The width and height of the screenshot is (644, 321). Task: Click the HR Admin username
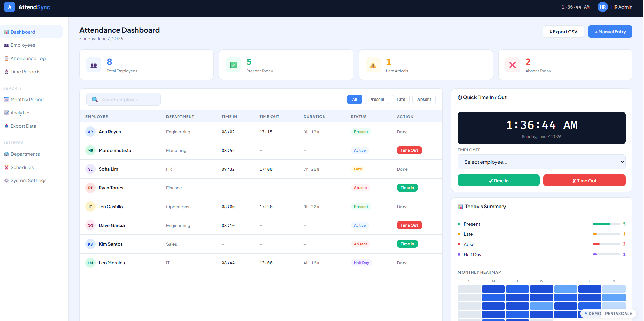tap(621, 7)
